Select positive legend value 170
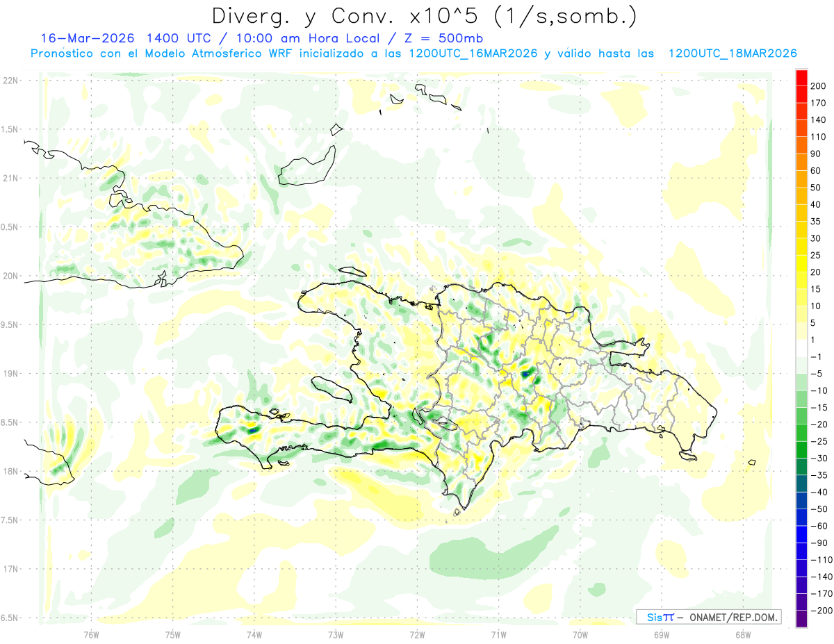Image resolution: width=834 pixels, height=644 pixels. [819, 103]
